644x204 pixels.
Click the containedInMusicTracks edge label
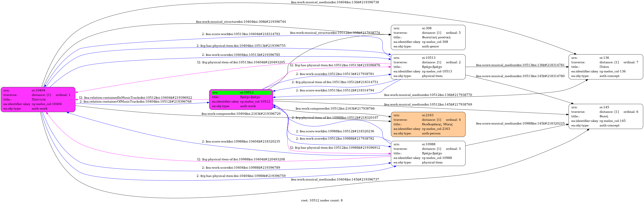[136, 98]
